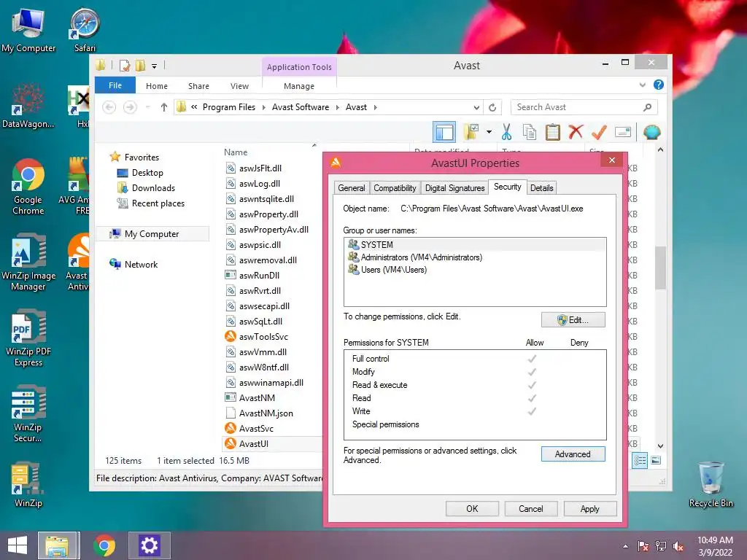Expand the arrow after Avast Software in breadcrumb
This screenshot has height=560, width=747.
coord(337,107)
